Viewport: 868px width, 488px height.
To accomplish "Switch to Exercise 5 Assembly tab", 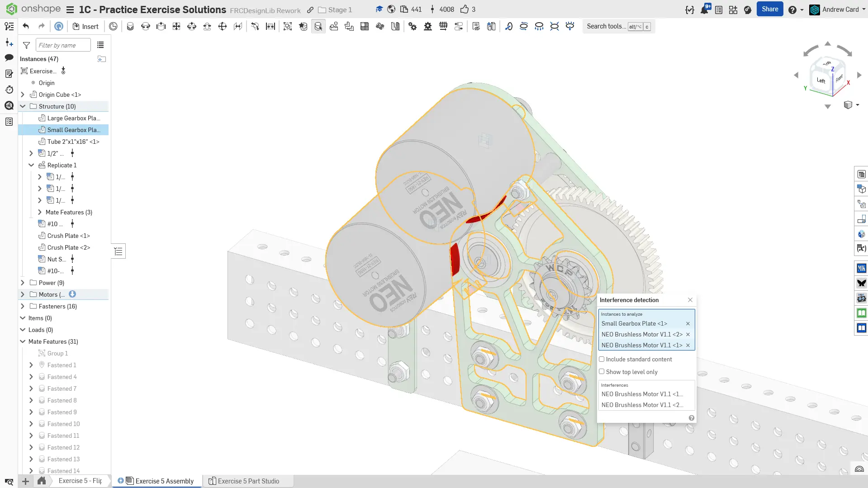I will [x=164, y=481].
